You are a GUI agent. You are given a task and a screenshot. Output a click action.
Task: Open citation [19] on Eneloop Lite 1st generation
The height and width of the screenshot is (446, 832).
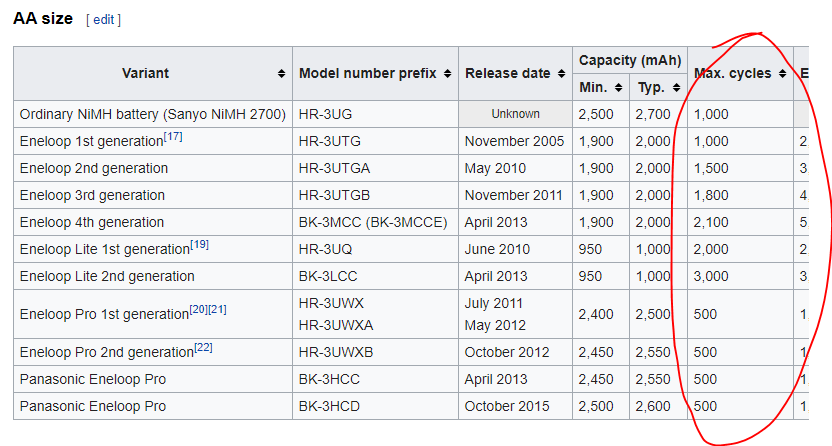pos(200,244)
